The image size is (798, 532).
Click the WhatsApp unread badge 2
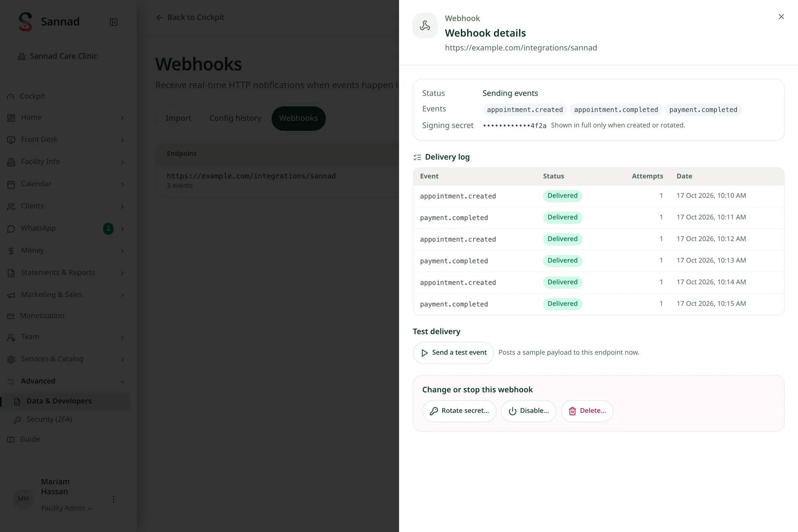coord(108,228)
